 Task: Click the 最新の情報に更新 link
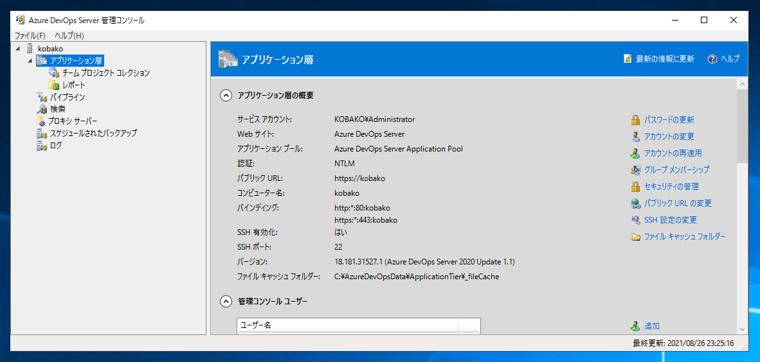pos(665,59)
